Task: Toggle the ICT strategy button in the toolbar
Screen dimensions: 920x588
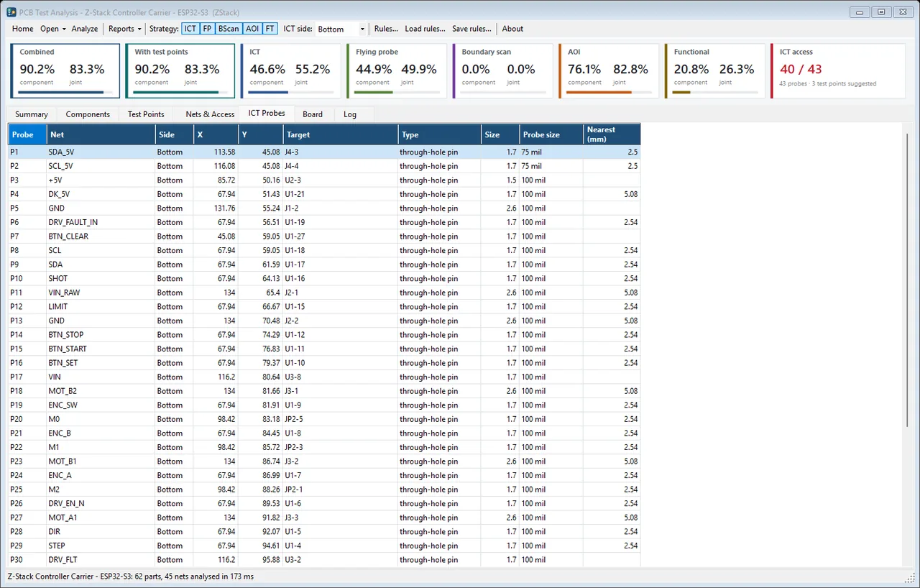Action: click(x=190, y=29)
